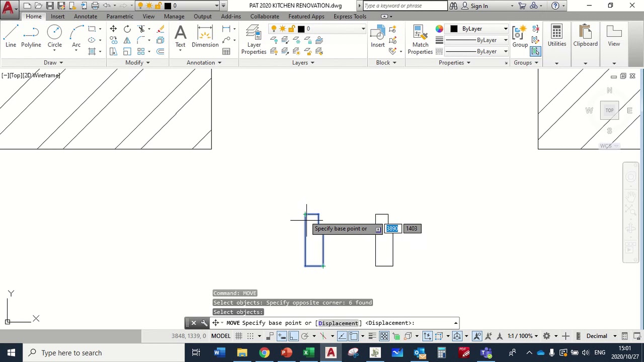This screenshot has width=644, height=362.
Task: Select the Polyline tool
Action: pyautogui.click(x=31, y=36)
